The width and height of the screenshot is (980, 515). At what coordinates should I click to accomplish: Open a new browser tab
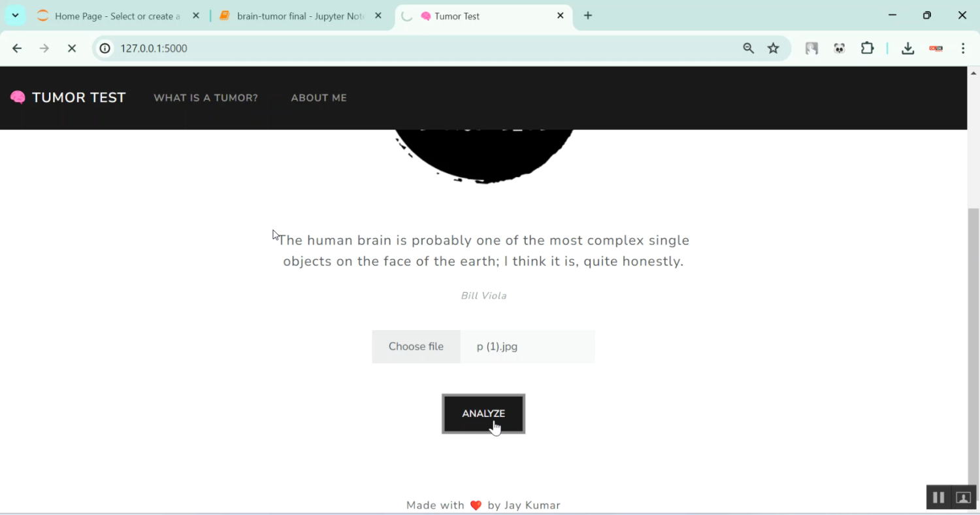tap(588, 16)
